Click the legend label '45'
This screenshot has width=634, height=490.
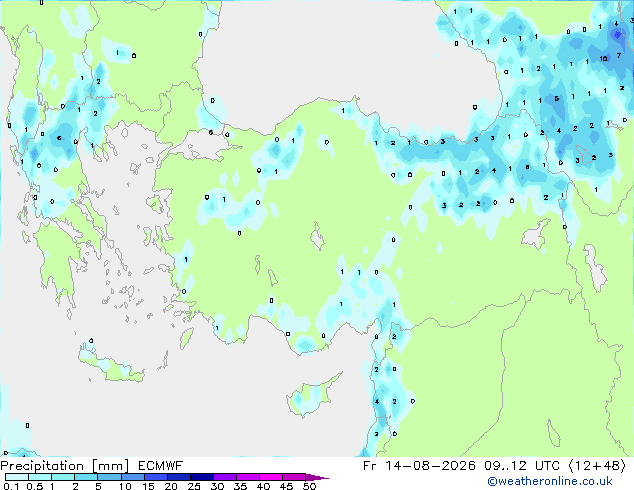286,486
